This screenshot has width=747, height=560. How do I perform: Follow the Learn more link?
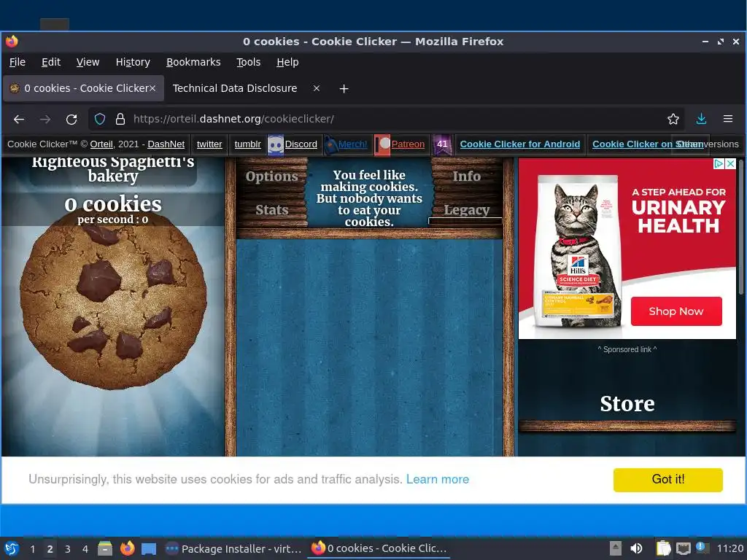tap(438, 479)
